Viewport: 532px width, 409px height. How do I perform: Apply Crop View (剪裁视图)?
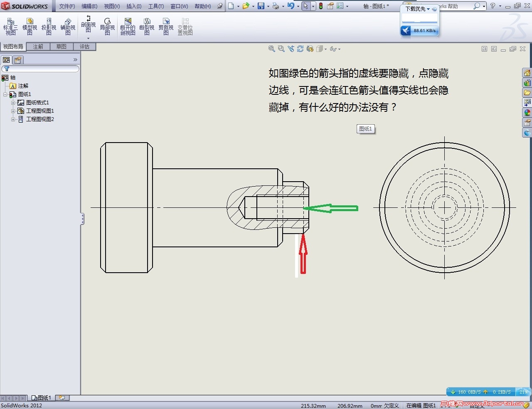[166, 27]
